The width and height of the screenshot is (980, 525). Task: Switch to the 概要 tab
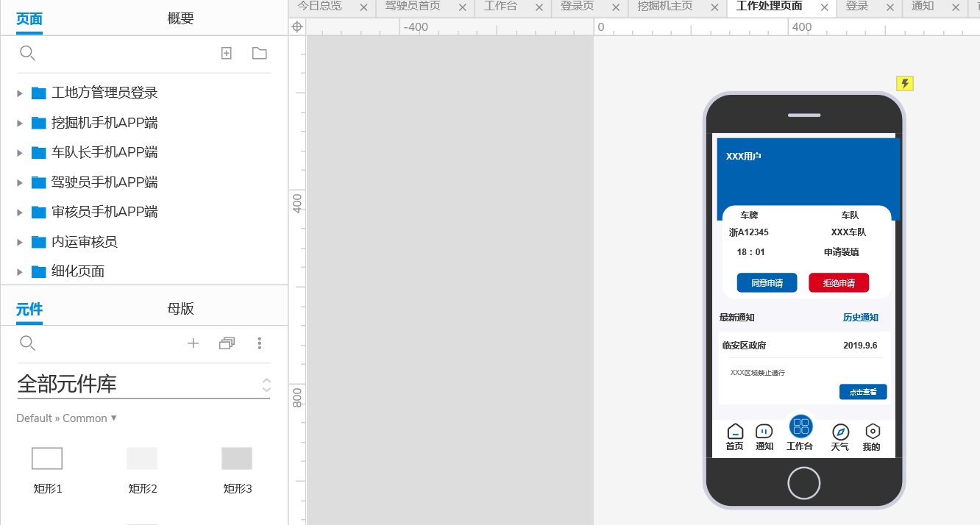pos(180,18)
